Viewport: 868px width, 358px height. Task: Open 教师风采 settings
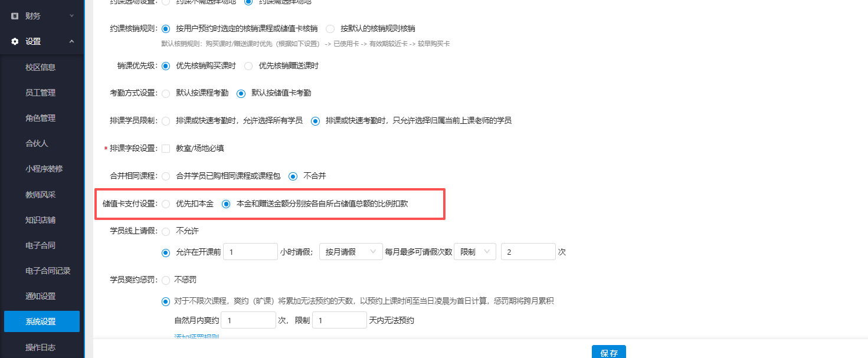coord(41,193)
